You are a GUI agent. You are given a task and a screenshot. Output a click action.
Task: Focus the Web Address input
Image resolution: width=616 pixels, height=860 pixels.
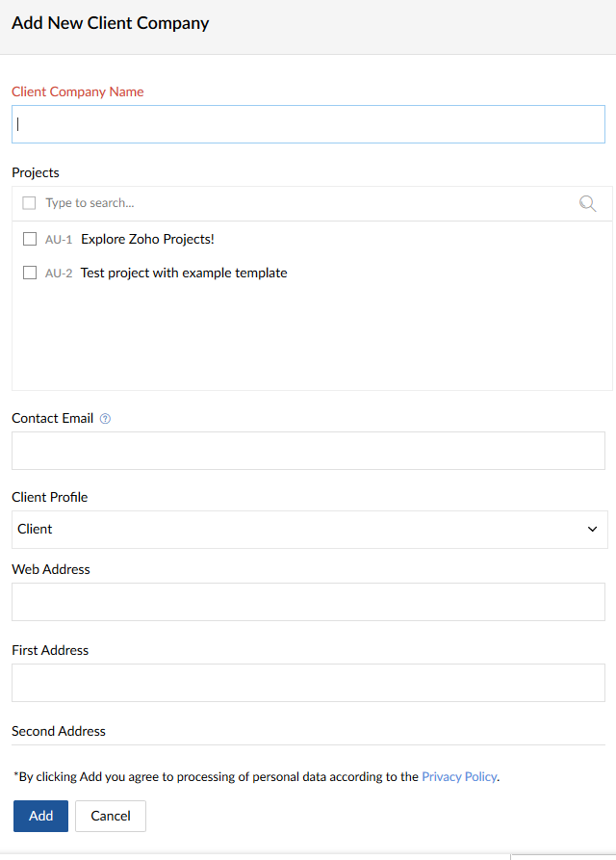308,602
